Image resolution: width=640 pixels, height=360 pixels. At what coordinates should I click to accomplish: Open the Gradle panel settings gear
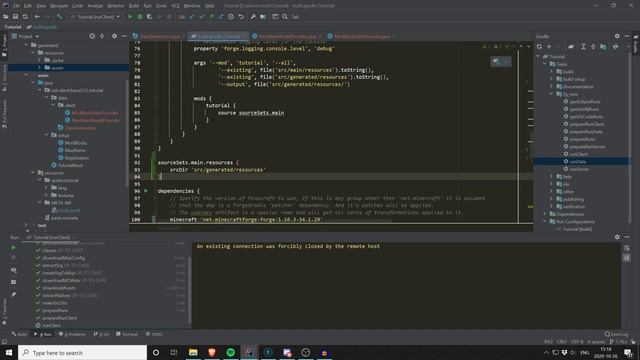[617, 36]
